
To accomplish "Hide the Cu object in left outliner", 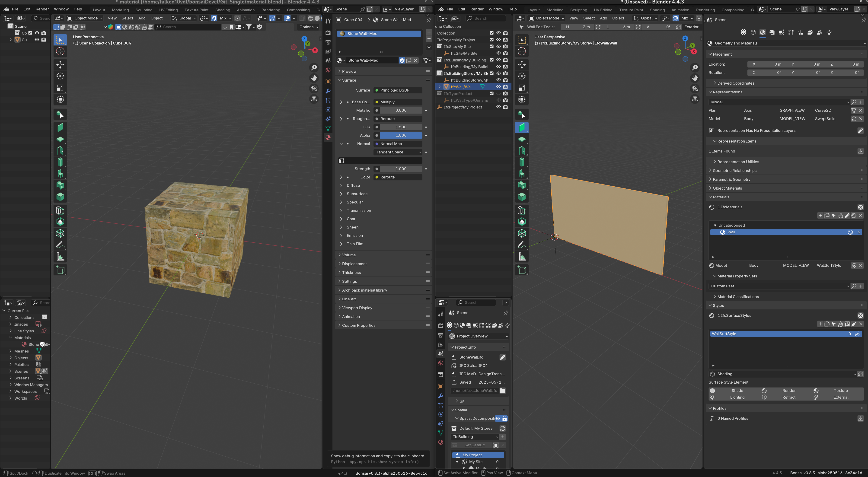I will (37, 40).
